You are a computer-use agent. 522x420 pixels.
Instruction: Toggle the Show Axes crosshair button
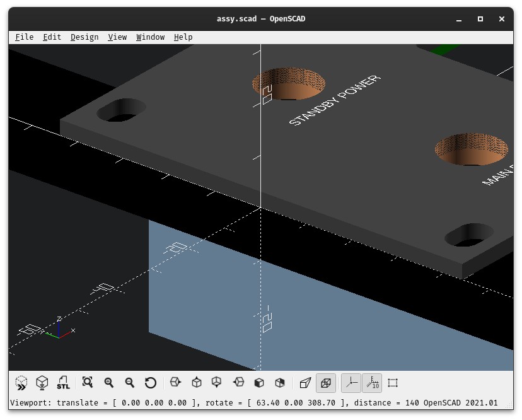coord(351,383)
